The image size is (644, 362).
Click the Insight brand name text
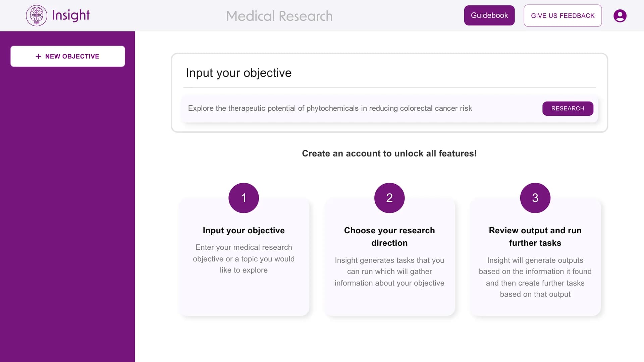click(x=71, y=15)
